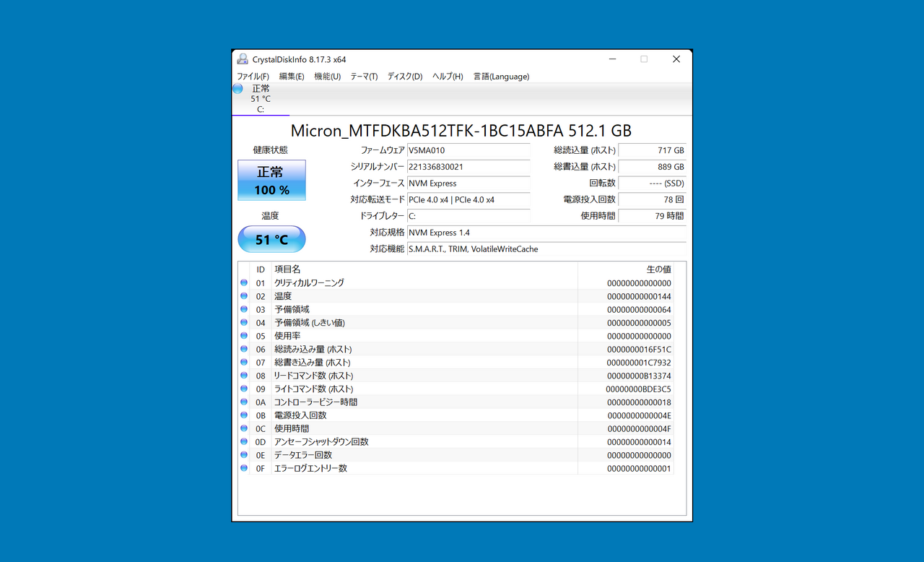The height and width of the screenshot is (562, 924).
Task: Click status orb for ID 0A コントローラービジー時間
Action: coord(244,402)
